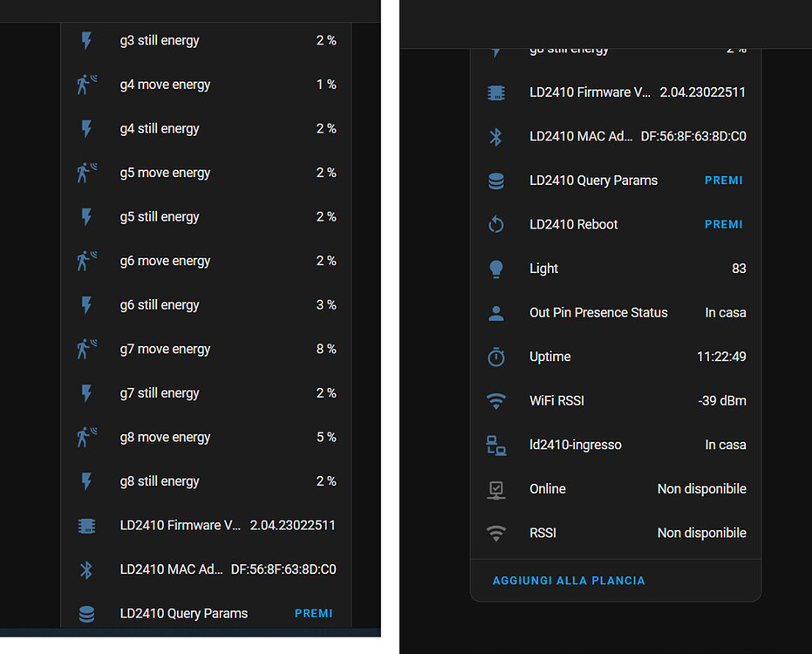812x654 pixels.
Task: Click the AGGIUNGI ALLA PLANCIA button
Action: click(569, 581)
